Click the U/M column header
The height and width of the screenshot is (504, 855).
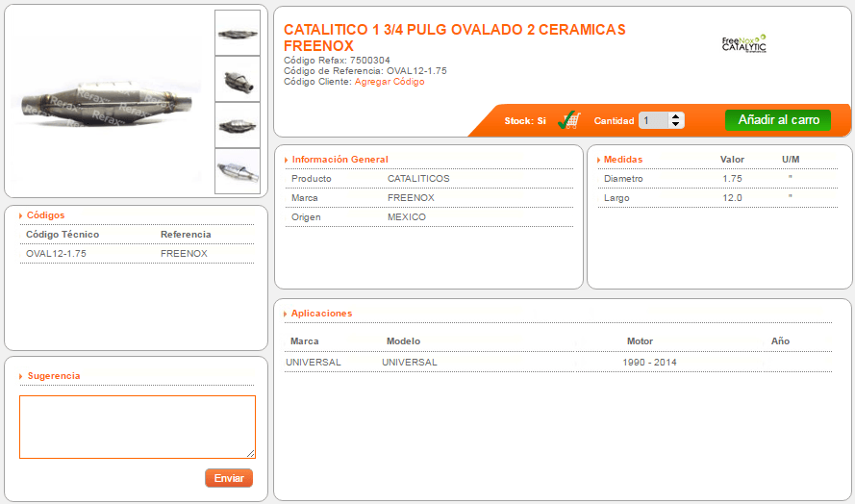(x=791, y=160)
